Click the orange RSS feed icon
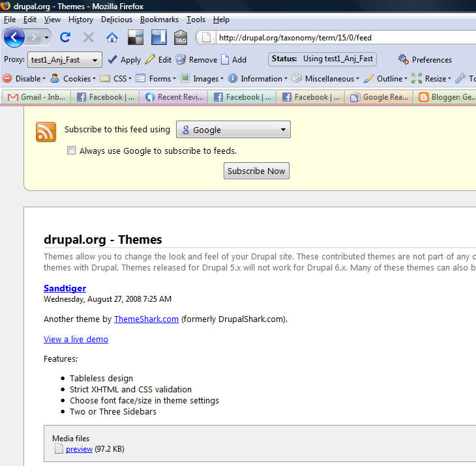Screen dimensions: 476x466 click(46, 132)
